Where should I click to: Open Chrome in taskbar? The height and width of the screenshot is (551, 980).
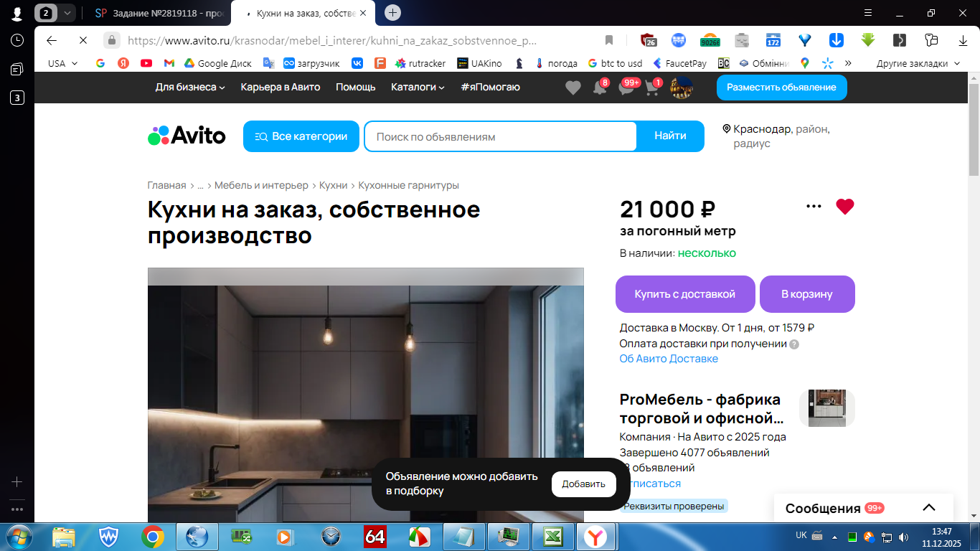152,537
